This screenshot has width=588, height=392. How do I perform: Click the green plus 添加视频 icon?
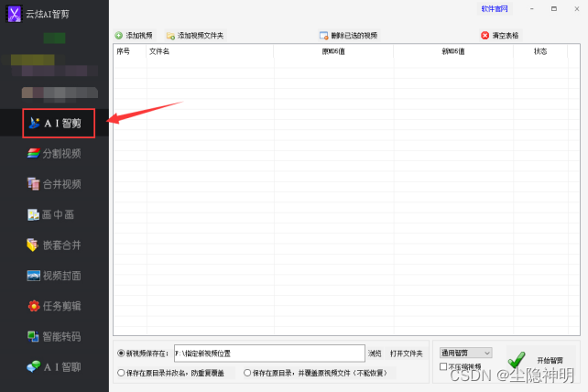pyautogui.click(x=119, y=35)
